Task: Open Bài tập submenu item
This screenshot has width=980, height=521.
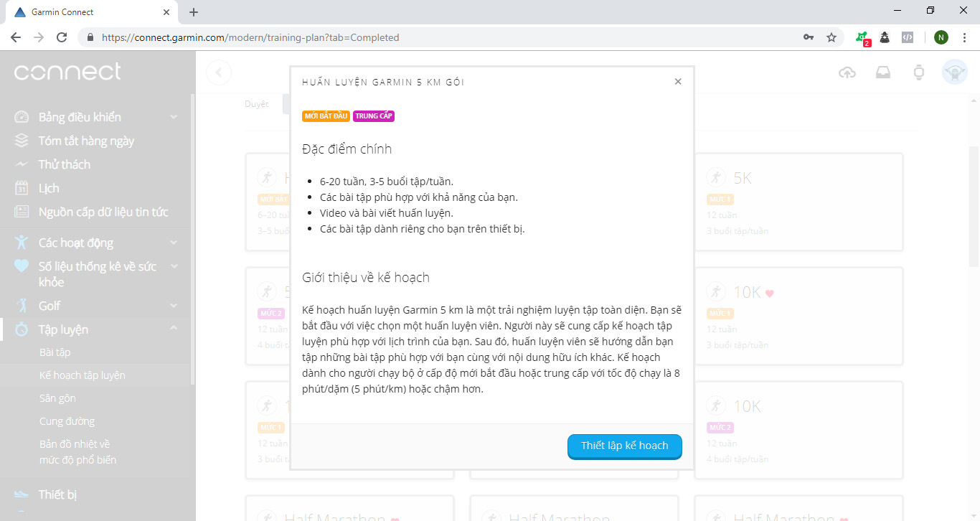Action: coord(55,352)
